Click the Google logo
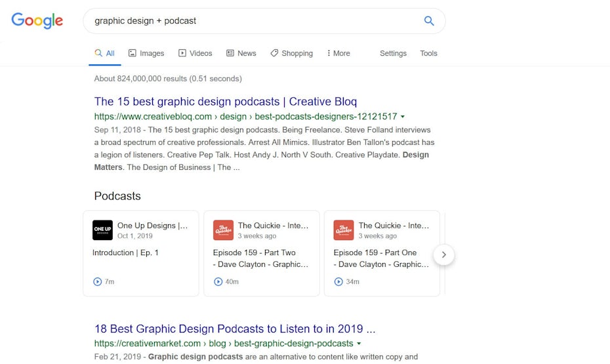Viewport: 610px width, 364px height. coord(37,20)
